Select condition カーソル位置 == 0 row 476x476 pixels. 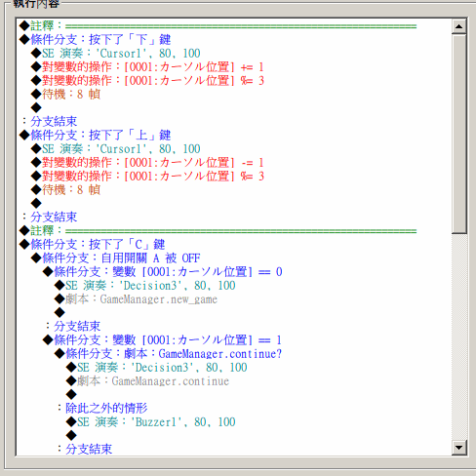tap(162, 271)
